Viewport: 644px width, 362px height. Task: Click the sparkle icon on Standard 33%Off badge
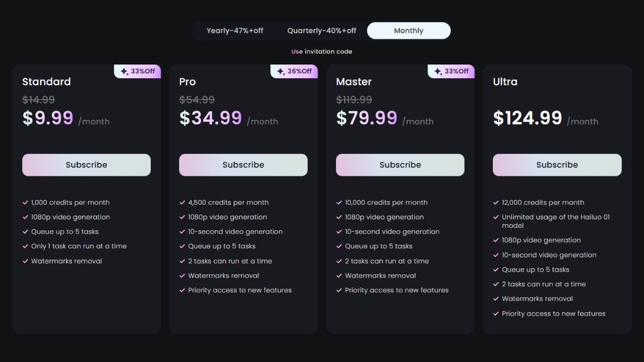124,71
